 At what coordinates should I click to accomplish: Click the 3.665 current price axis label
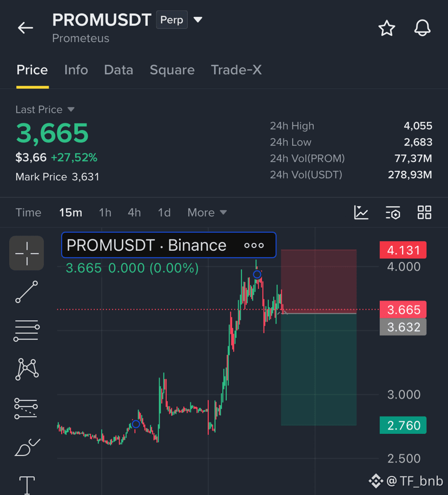point(403,309)
